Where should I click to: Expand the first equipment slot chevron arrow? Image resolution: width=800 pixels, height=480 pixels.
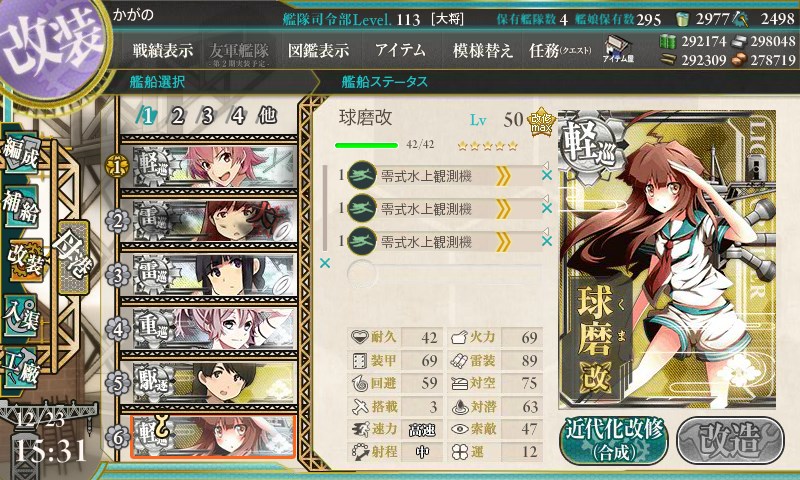click(503, 176)
